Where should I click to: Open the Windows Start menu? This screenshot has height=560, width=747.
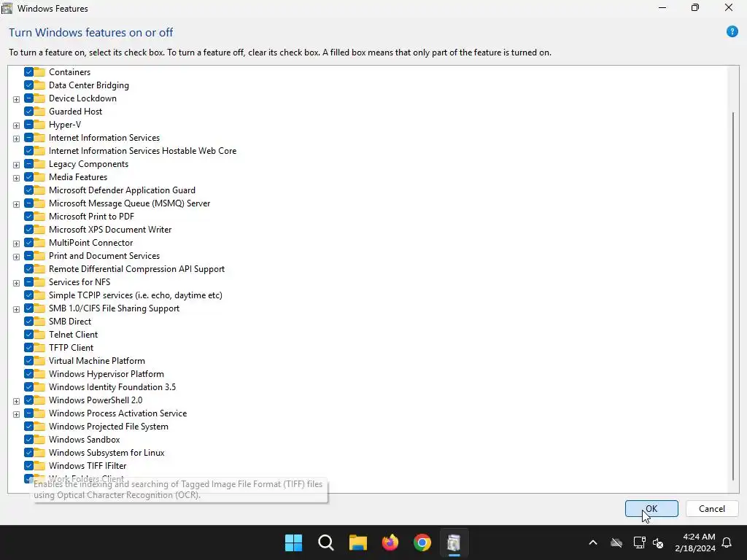(x=293, y=542)
